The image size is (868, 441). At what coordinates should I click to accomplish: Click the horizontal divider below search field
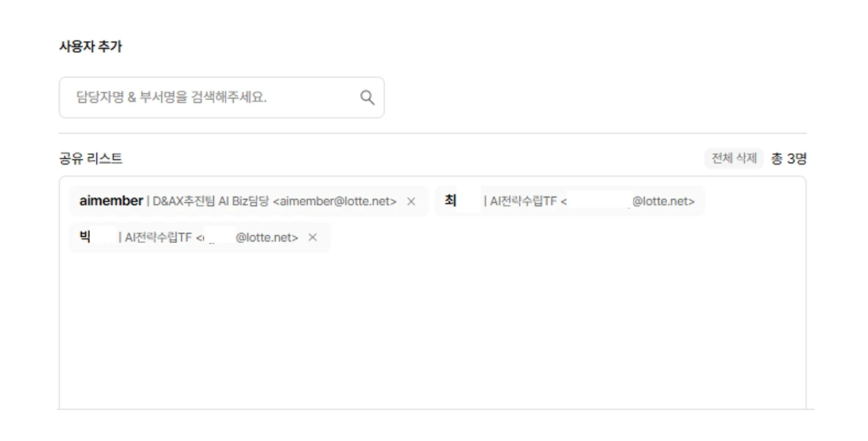coord(432,134)
